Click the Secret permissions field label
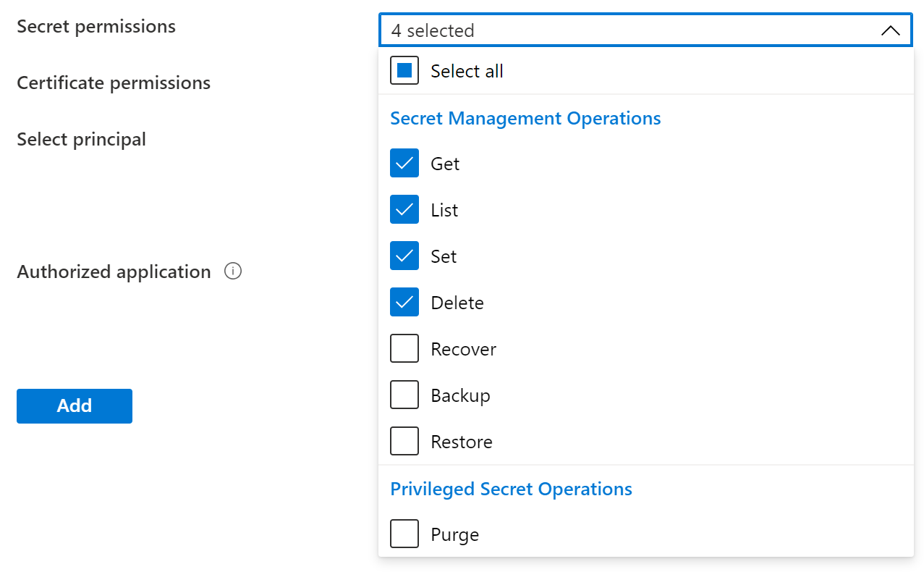924x572 pixels. click(96, 26)
